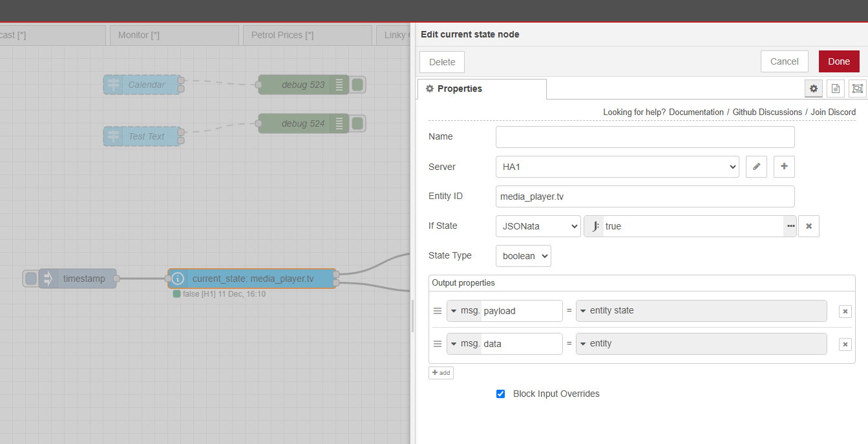
Task: Open the Documentation link
Action: click(696, 112)
